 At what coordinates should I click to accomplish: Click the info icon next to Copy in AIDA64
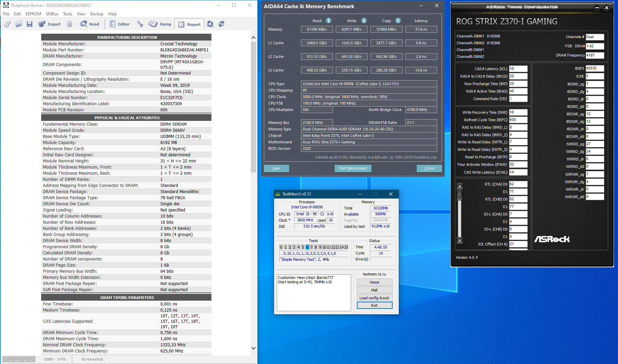point(398,20)
